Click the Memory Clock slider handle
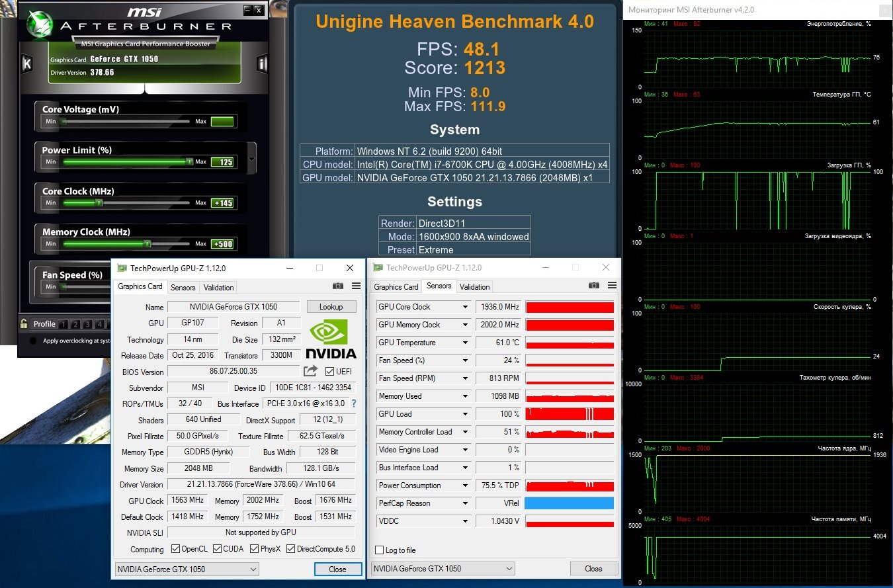 point(147,243)
